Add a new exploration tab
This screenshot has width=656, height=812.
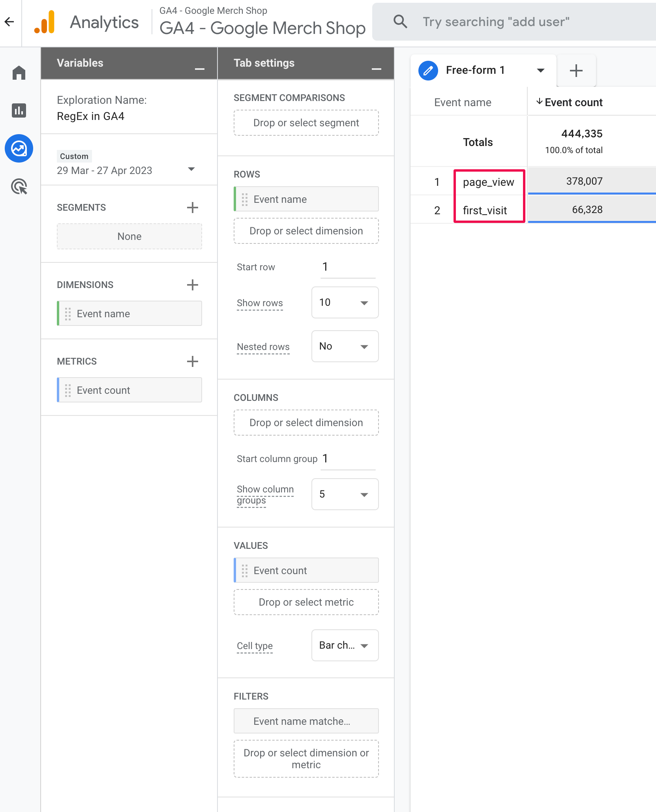click(x=576, y=71)
